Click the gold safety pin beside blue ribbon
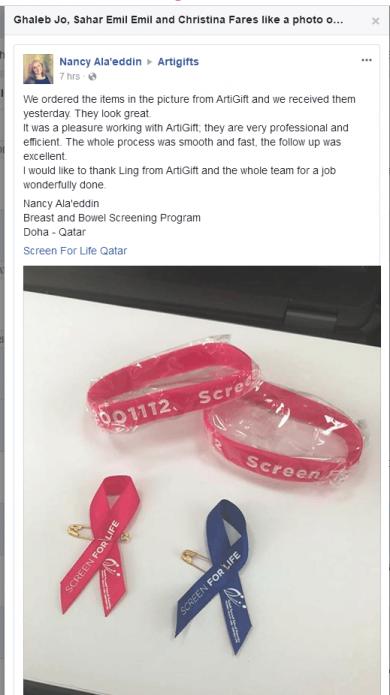Viewport: 390px width, 695px height. 195,558
